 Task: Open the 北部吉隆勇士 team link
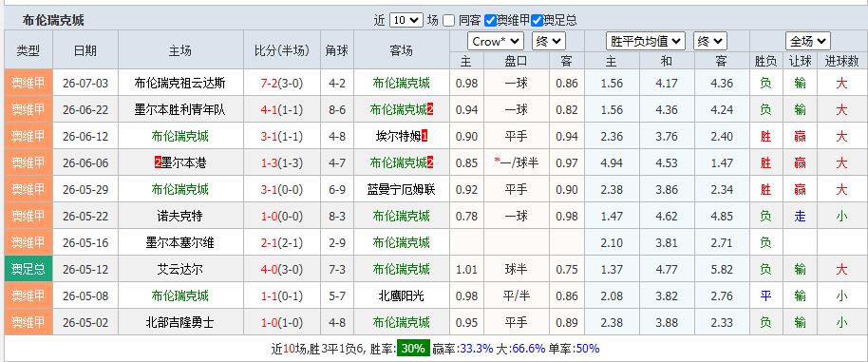click(180, 323)
